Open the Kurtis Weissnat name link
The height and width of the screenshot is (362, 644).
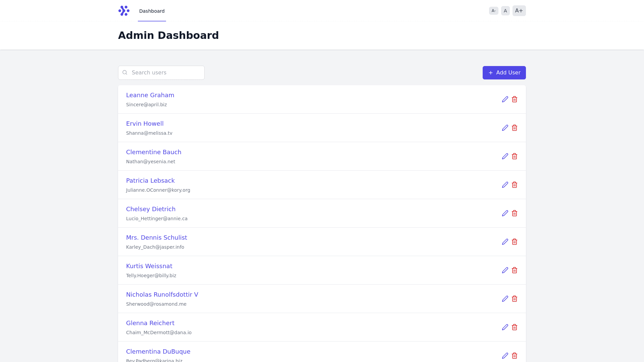(149, 266)
